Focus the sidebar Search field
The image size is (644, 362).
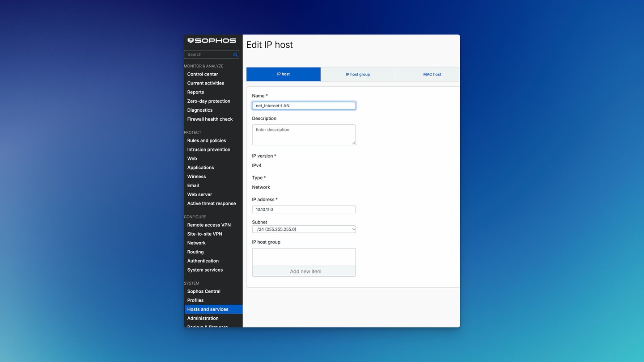pos(211,55)
